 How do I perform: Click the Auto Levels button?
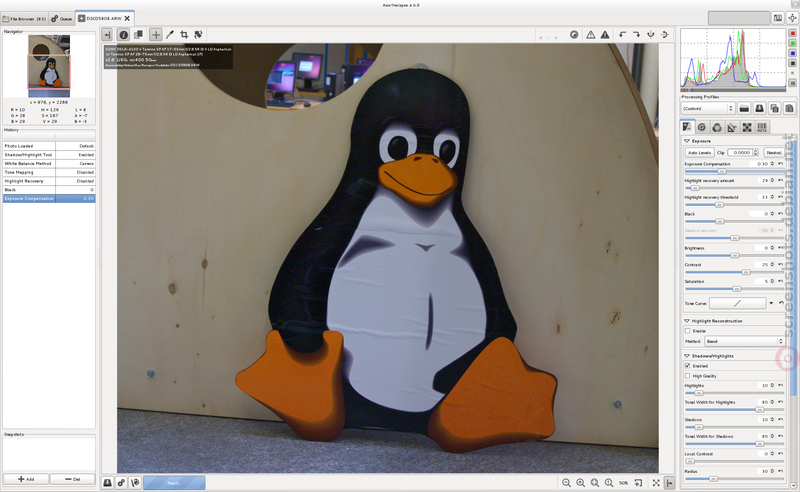click(699, 153)
